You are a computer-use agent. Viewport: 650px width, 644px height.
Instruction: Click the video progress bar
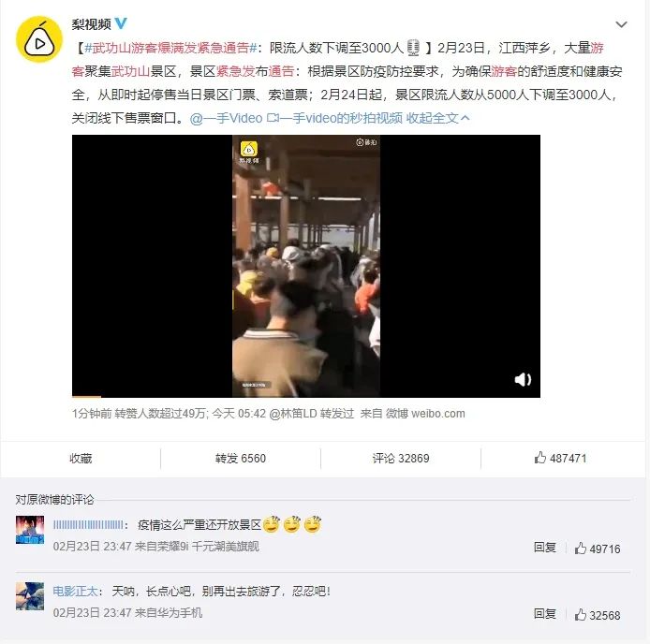click(x=306, y=397)
